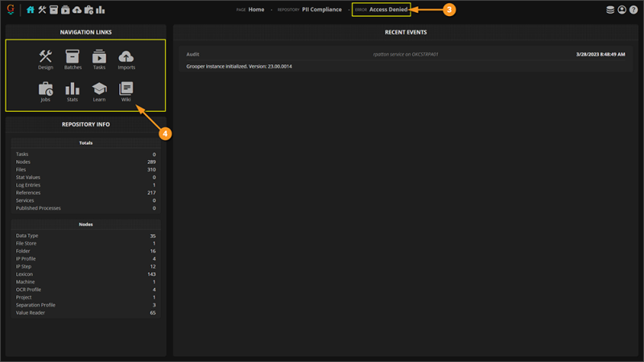The height and width of the screenshot is (362, 644).
Task: Click the Lexicon node row
Action: pos(86,274)
